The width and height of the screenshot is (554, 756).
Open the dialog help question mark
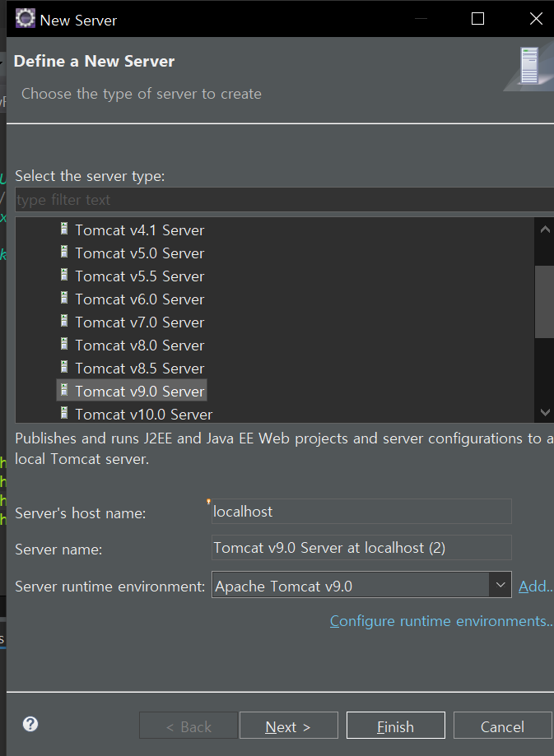(x=30, y=724)
